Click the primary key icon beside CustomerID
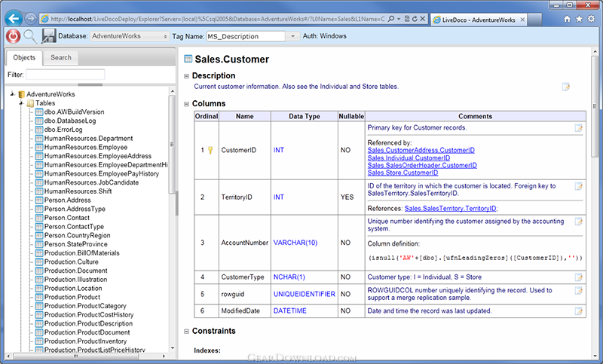 click(210, 150)
